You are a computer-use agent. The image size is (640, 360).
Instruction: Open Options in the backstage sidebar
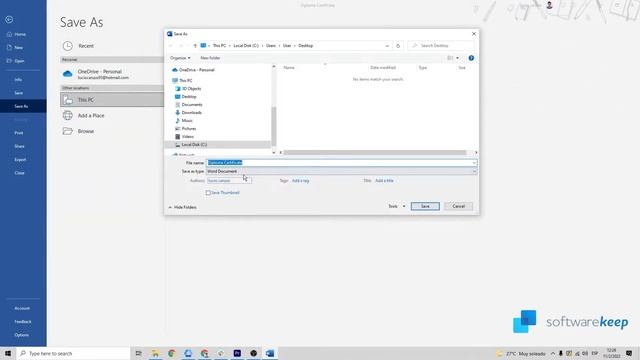pyautogui.click(x=21, y=335)
